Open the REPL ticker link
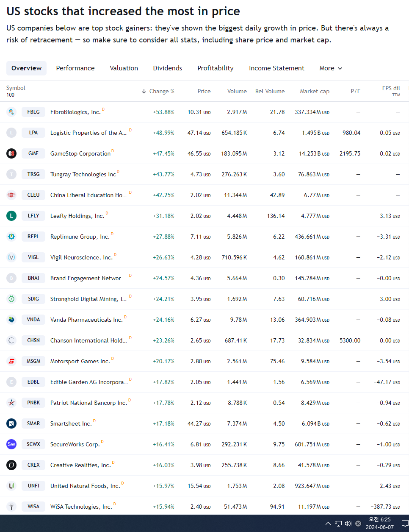The height and width of the screenshot is (532, 409). pyautogui.click(x=33, y=237)
